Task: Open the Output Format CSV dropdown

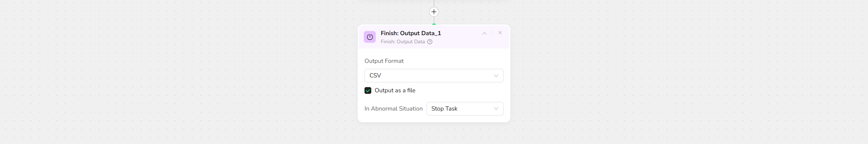Action: click(431, 75)
